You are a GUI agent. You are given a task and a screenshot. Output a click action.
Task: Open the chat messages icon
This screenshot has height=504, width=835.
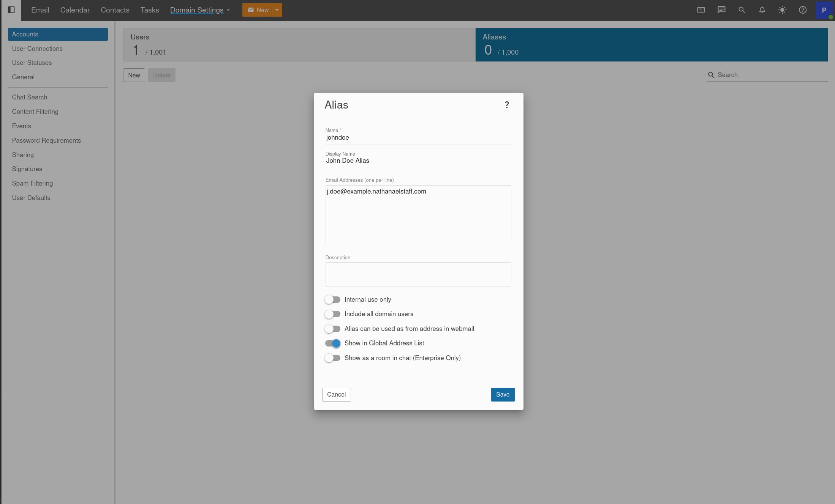[x=721, y=10]
